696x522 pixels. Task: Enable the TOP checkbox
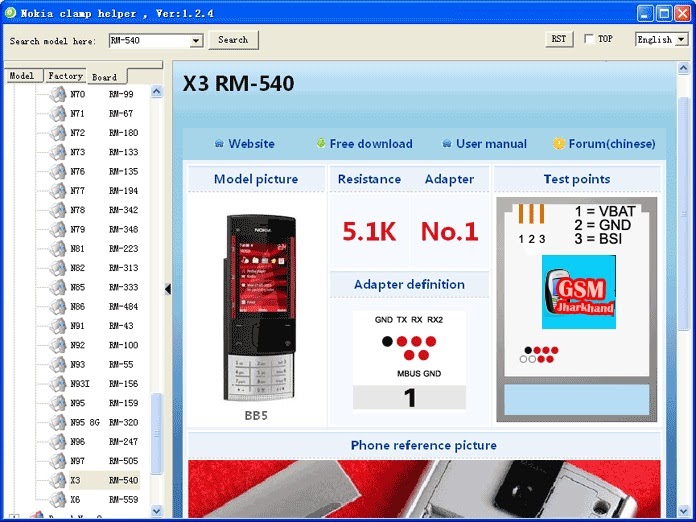click(589, 39)
